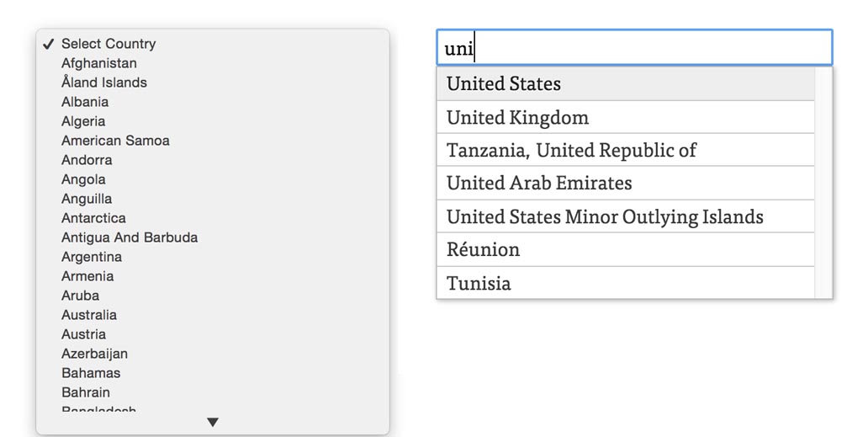Select American Samoa from the list
The image size is (868, 437).
[115, 141]
